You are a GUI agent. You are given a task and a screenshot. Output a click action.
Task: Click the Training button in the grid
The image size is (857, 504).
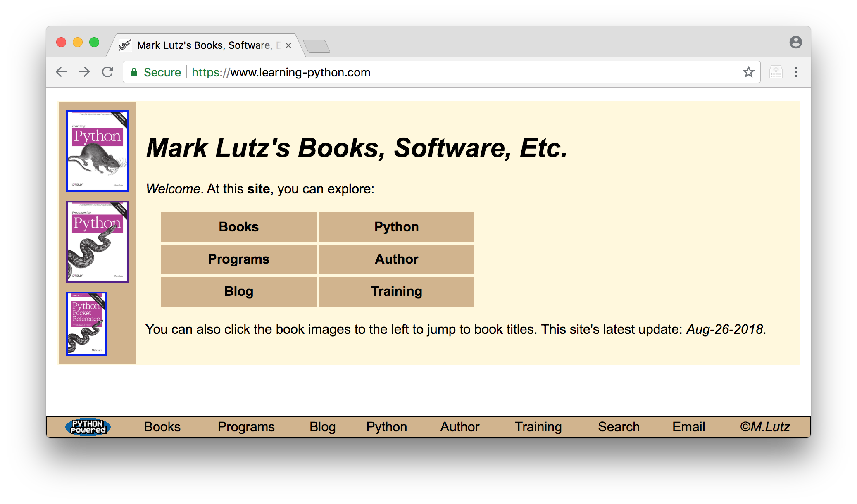pos(396,291)
